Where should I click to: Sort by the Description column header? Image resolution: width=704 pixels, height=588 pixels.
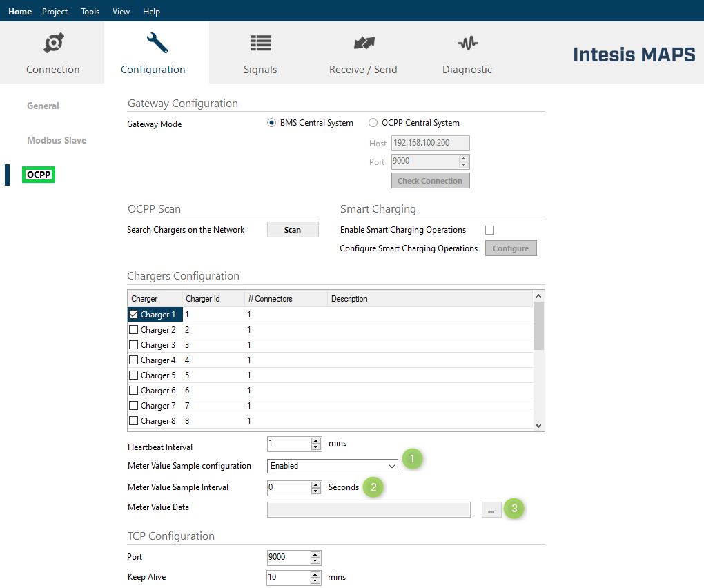click(430, 299)
